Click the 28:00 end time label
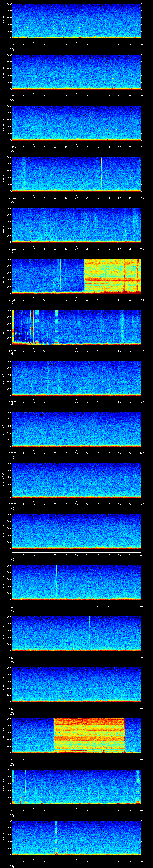 pyautogui.click(x=141, y=708)
